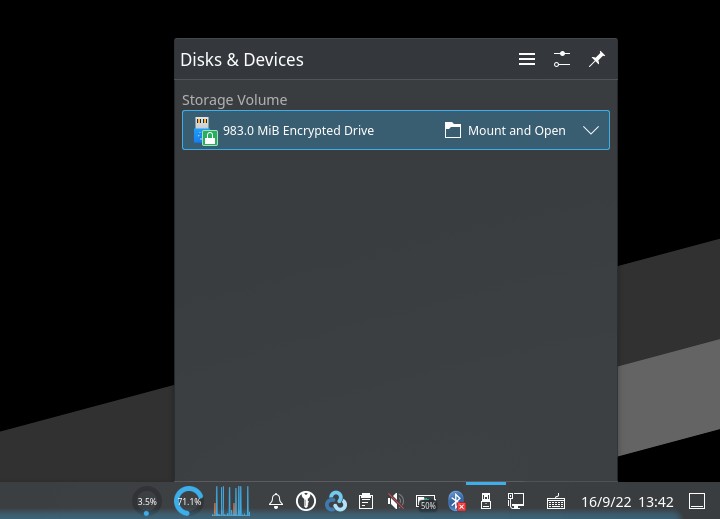The image size is (720, 519).
Task: Pin the Disks & Devices popup open
Action: 596,59
